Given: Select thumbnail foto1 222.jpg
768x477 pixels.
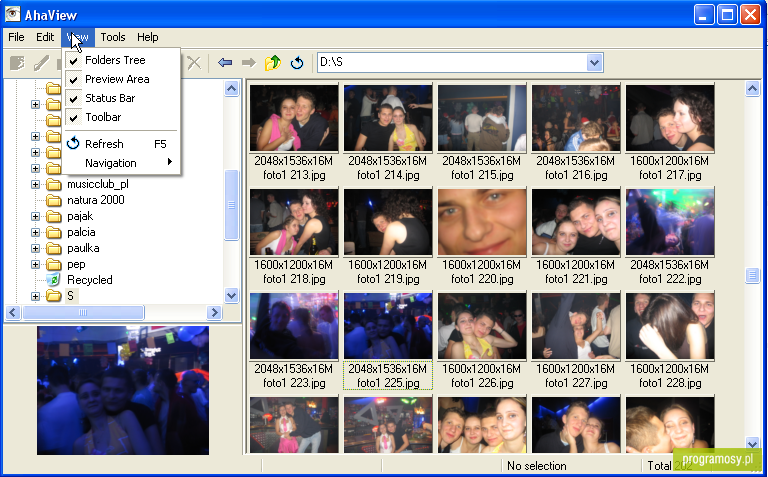Looking at the screenshot, I should point(670,222).
